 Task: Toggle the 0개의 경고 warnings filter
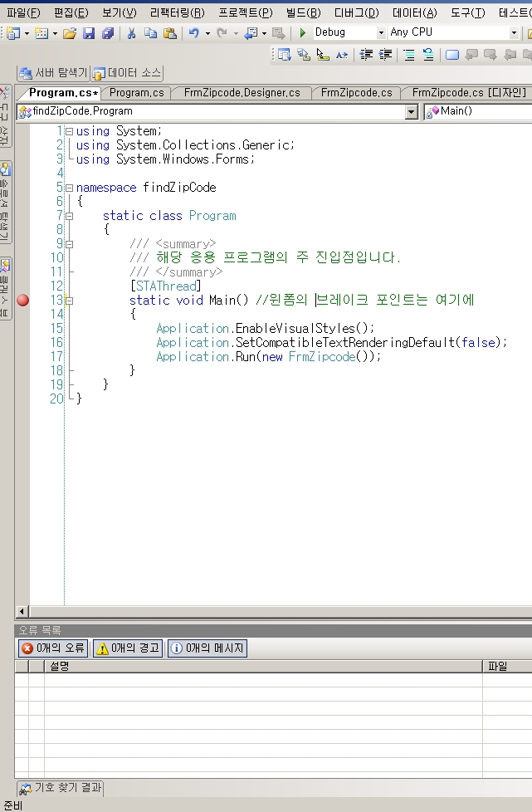128,648
